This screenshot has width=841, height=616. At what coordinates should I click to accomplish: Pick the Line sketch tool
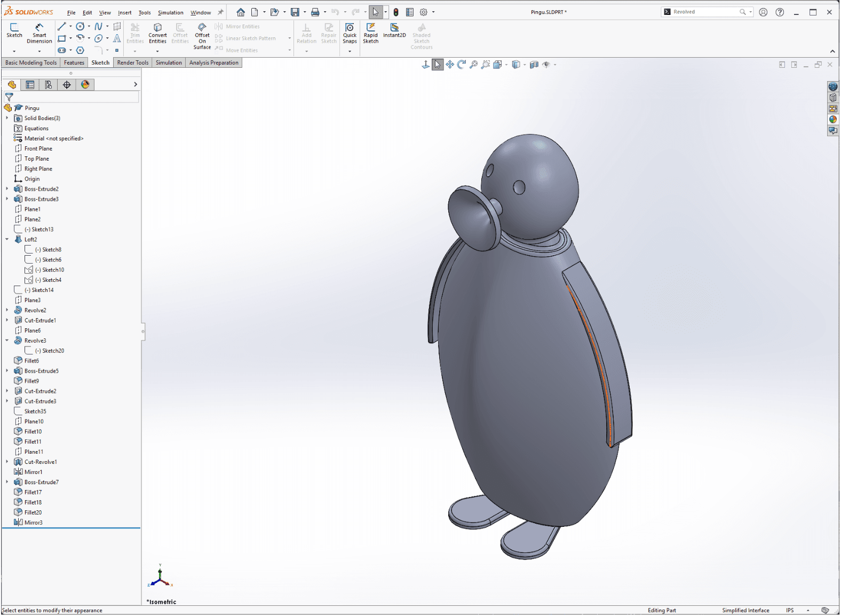[x=62, y=27]
